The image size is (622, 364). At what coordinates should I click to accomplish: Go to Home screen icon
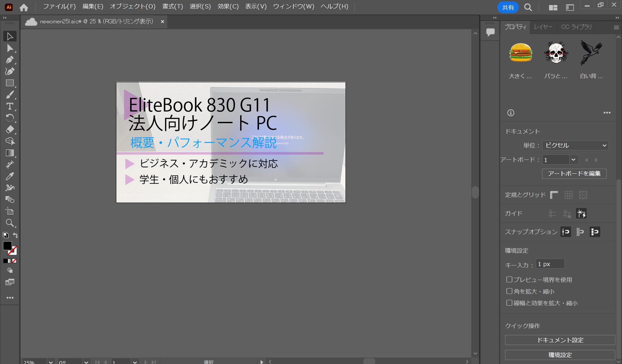24,7
